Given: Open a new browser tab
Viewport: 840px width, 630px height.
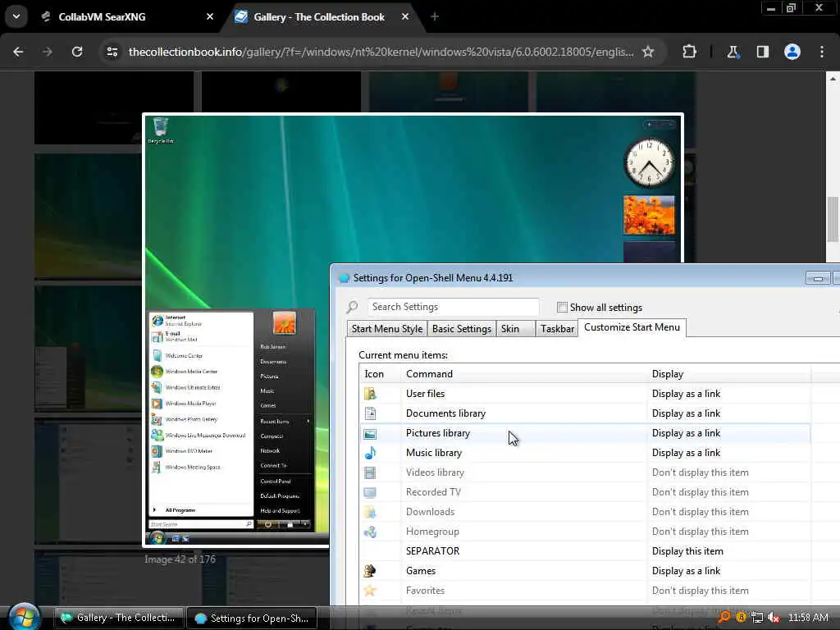Looking at the screenshot, I should point(435,16).
